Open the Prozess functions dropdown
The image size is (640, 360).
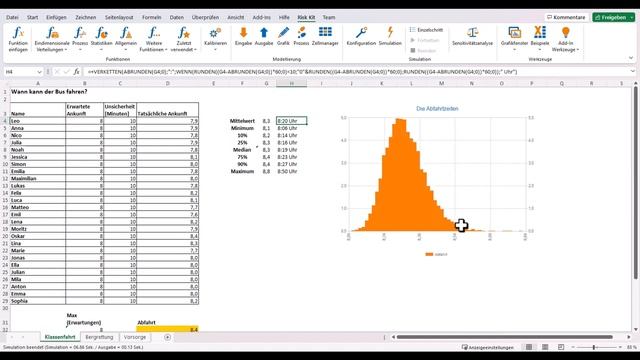point(80,39)
